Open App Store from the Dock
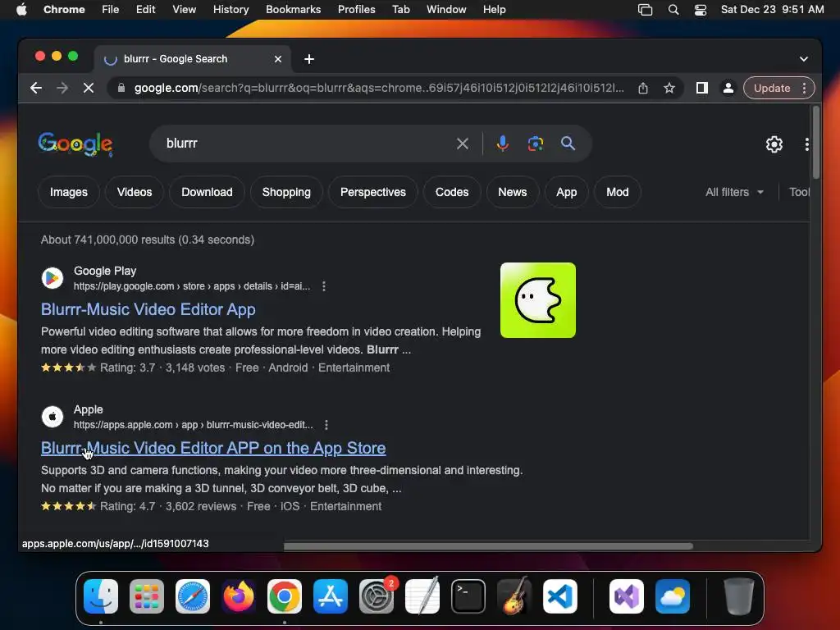840x630 pixels. pos(330,596)
